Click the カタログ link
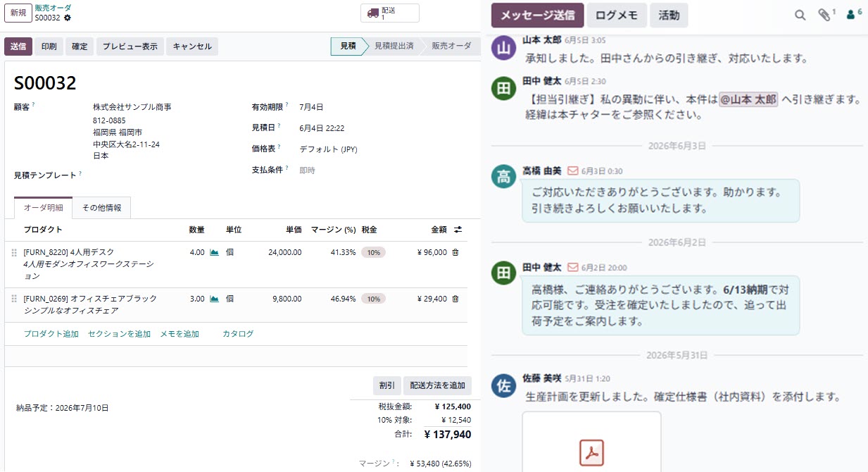 coord(238,334)
